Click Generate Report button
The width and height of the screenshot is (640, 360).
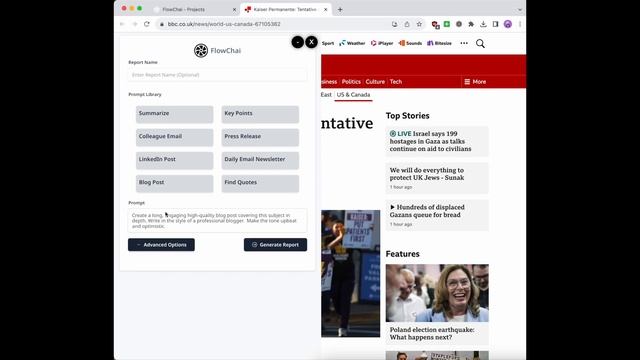275,245
